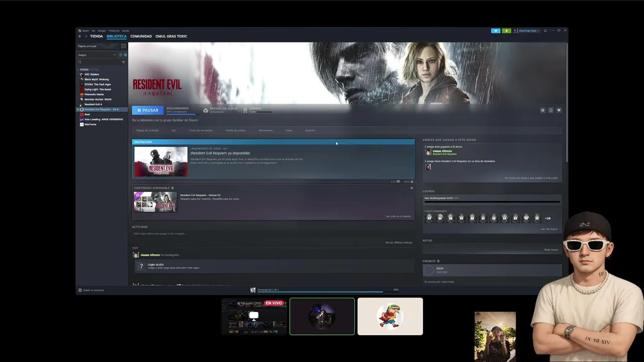The image size is (644, 362).
Task: Select Fireworks Mania in the library
Action: point(94,95)
